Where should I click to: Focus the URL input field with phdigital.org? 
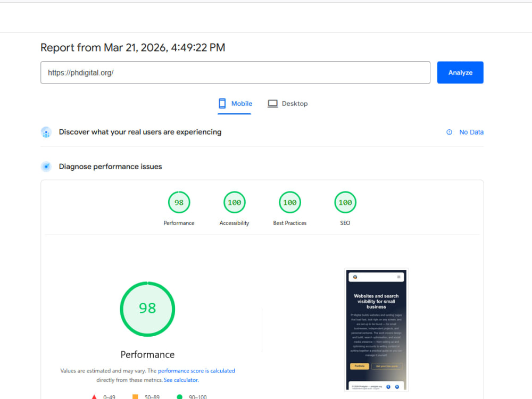coord(235,72)
